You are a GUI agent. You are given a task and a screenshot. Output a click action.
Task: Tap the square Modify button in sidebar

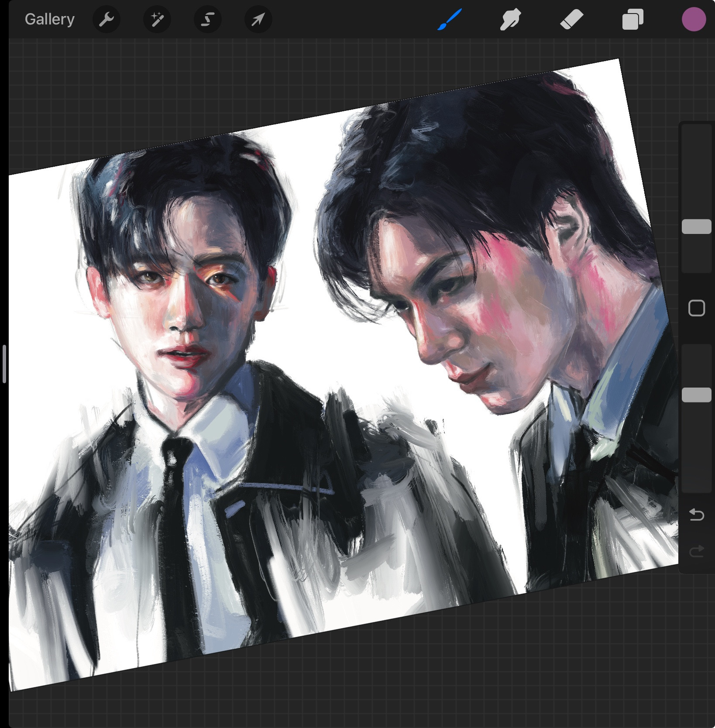[x=697, y=308]
